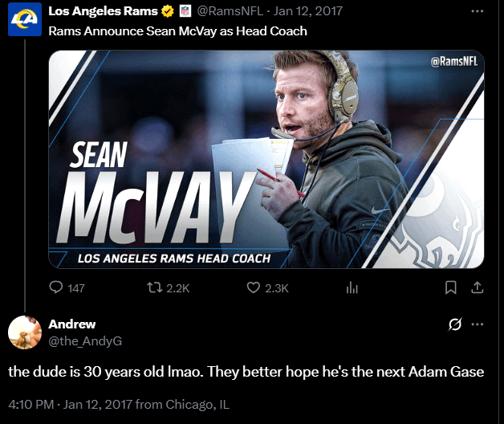
Task: Click the retweet arrows icon
Action: click(x=155, y=287)
